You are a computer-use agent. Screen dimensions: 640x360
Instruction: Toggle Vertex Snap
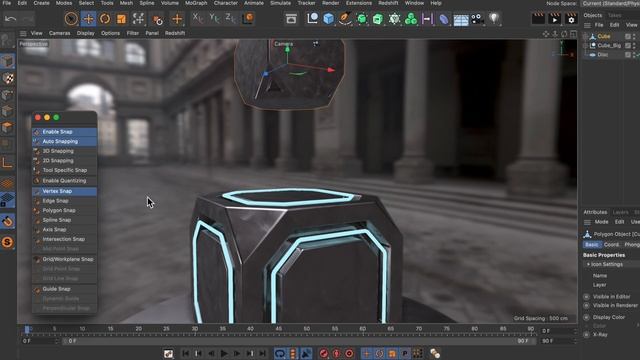pyautogui.click(x=64, y=191)
